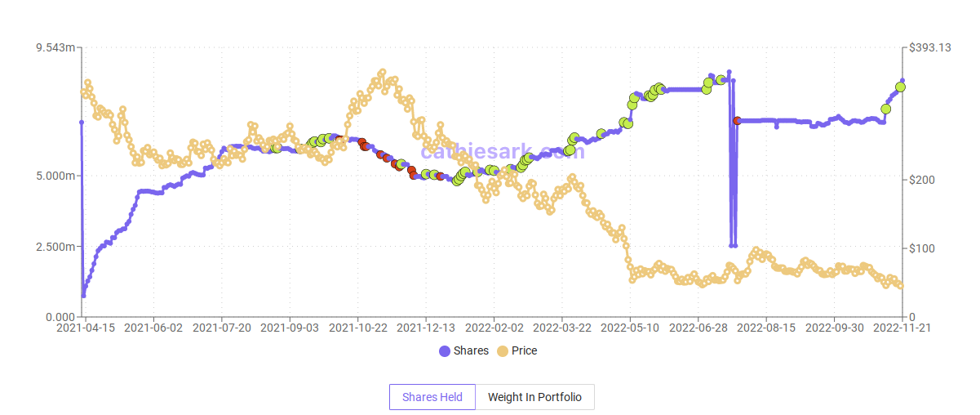
Task: Click the 2022-11-21 date on the x-axis
Action: point(901,328)
